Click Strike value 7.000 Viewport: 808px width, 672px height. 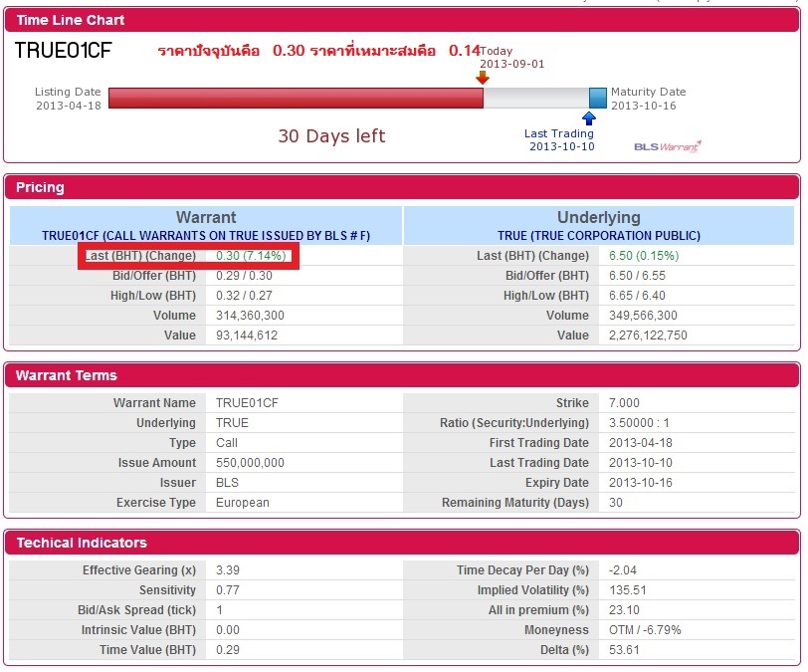[x=624, y=403]
